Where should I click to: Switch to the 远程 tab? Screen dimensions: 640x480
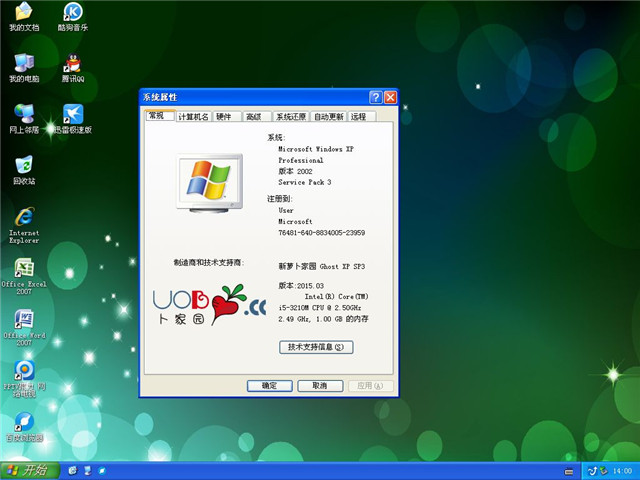361,117
